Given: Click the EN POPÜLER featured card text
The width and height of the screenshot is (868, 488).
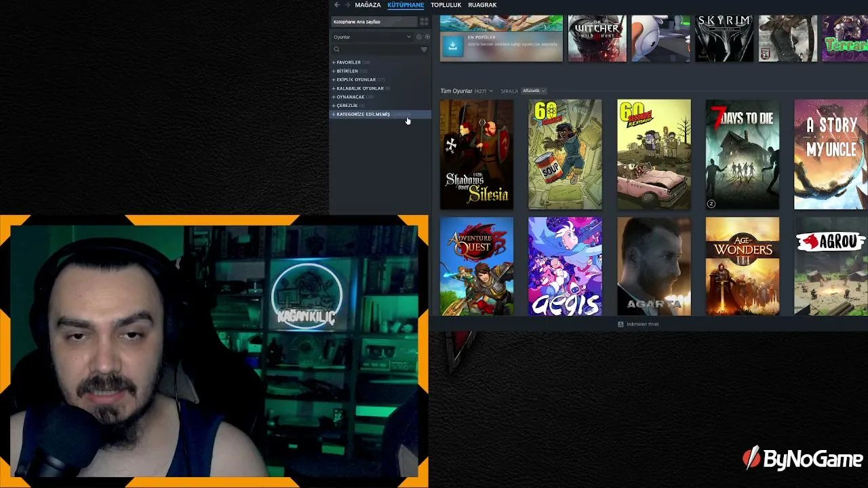Looking at the screenshot, I should click(x=481, y=37).
